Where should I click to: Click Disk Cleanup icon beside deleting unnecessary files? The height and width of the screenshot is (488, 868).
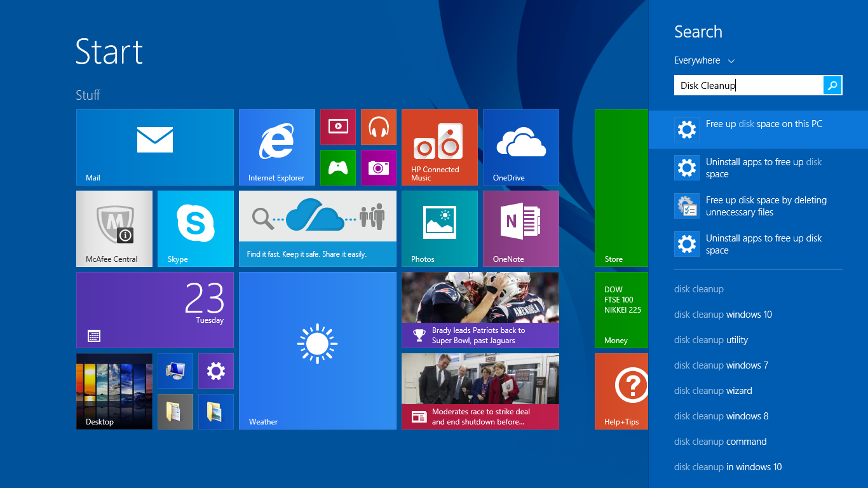687,206
